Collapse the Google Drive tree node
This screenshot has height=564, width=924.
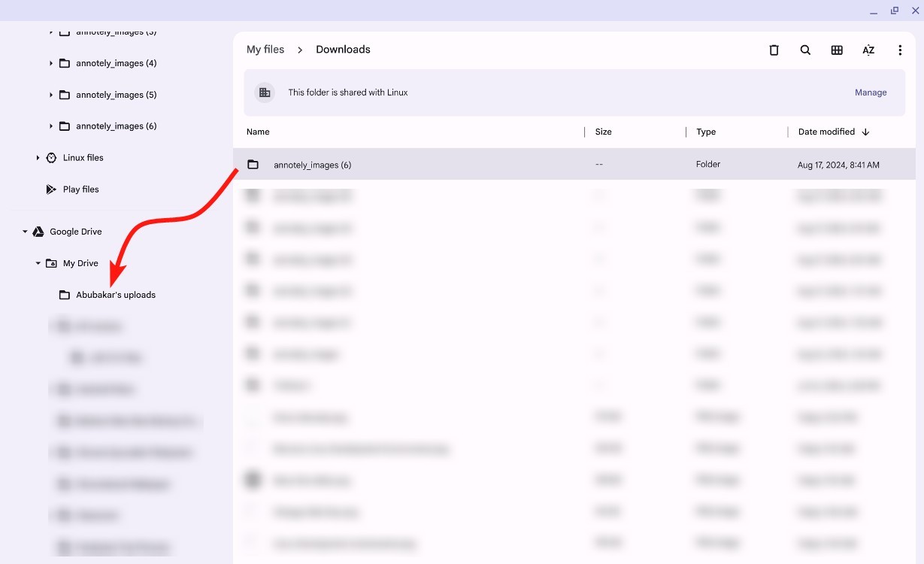(x=25, y=232)
